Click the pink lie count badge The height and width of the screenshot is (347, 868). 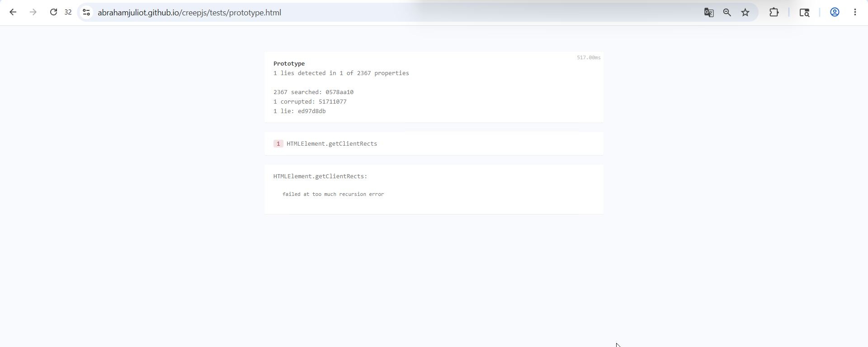point(278,144)
